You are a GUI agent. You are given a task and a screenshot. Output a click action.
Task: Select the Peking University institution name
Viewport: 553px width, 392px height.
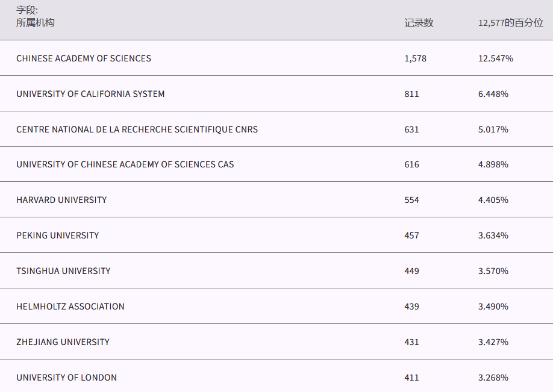click(57, 235)
